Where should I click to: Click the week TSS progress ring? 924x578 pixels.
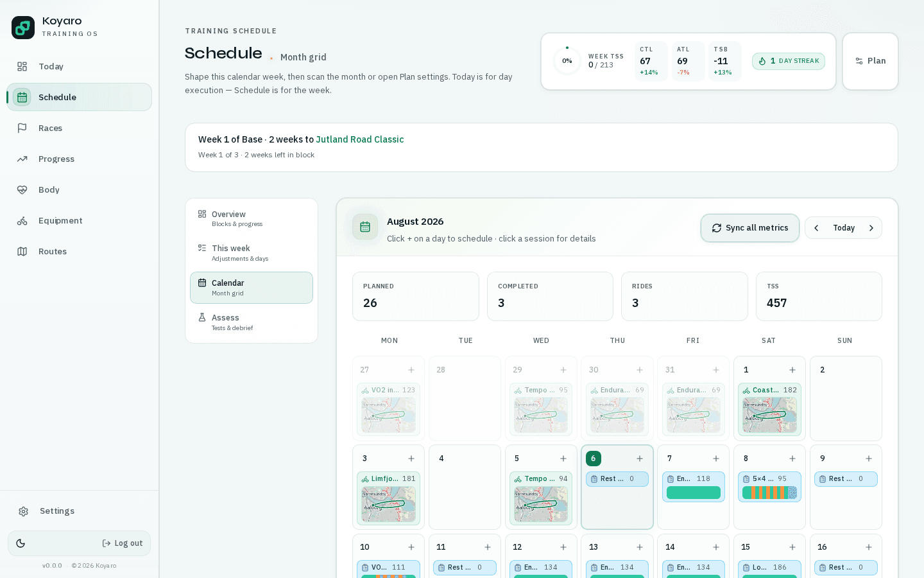pyautogui.click(x=567, y=61)
